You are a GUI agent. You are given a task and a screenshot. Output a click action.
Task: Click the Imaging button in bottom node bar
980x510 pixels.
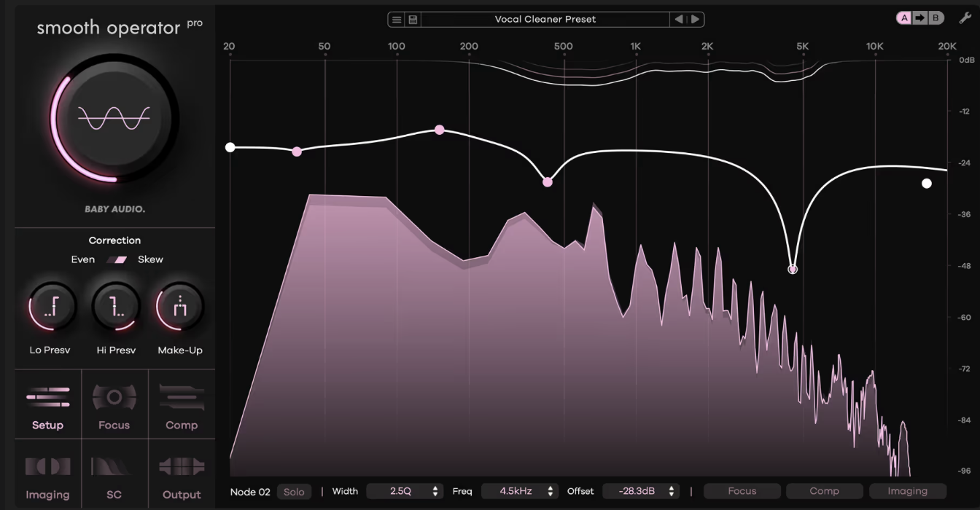click(x=908, y=492)
